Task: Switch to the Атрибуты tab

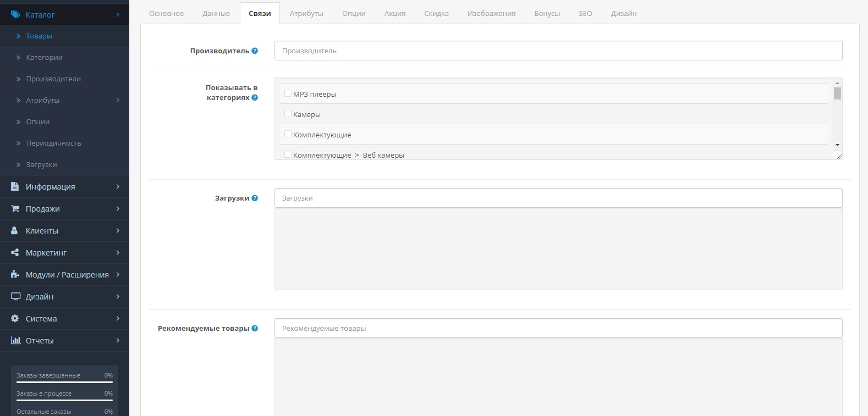Action: click(x=306, y=13)
